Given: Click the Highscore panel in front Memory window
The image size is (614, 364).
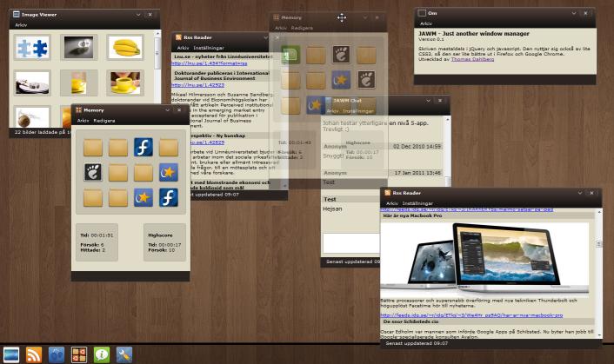Looking at the screenshot, I should click(x=164, y=242).
